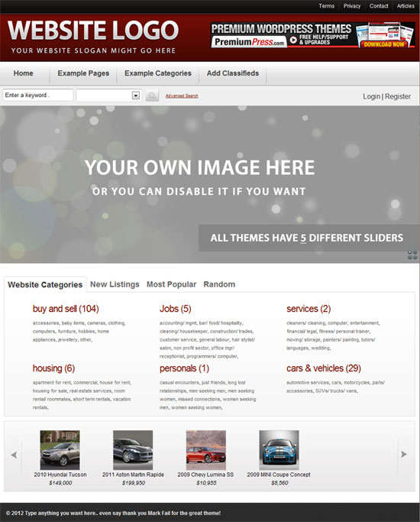Open Example Pages menu

83,73
